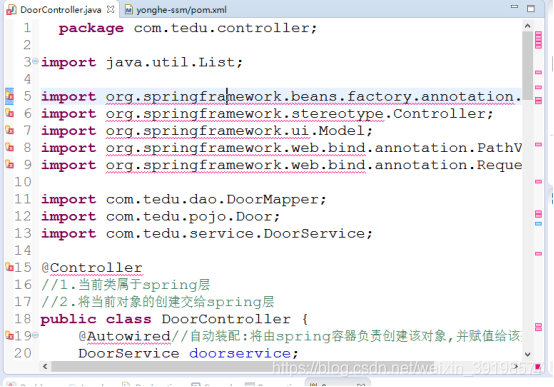The image size is (554, 387).
Task: Click the 'DoorController' class name on line 18
Action: pos(226,319)
